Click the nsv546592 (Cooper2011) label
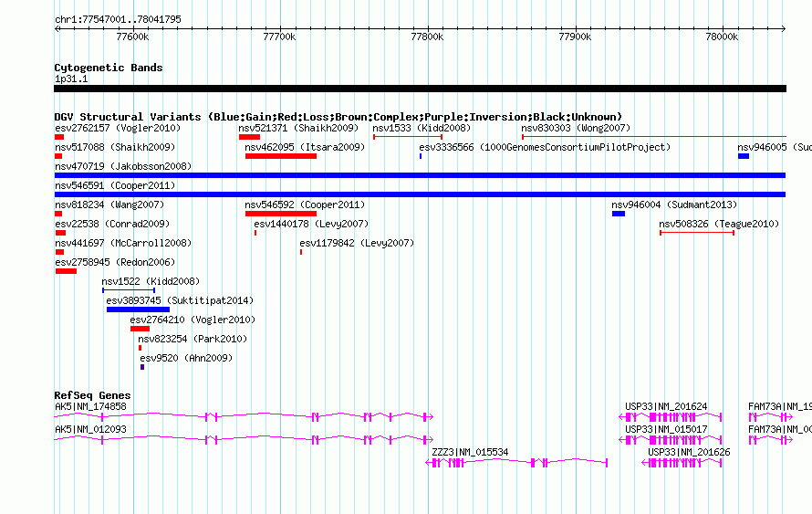 [x=305, y=205]
